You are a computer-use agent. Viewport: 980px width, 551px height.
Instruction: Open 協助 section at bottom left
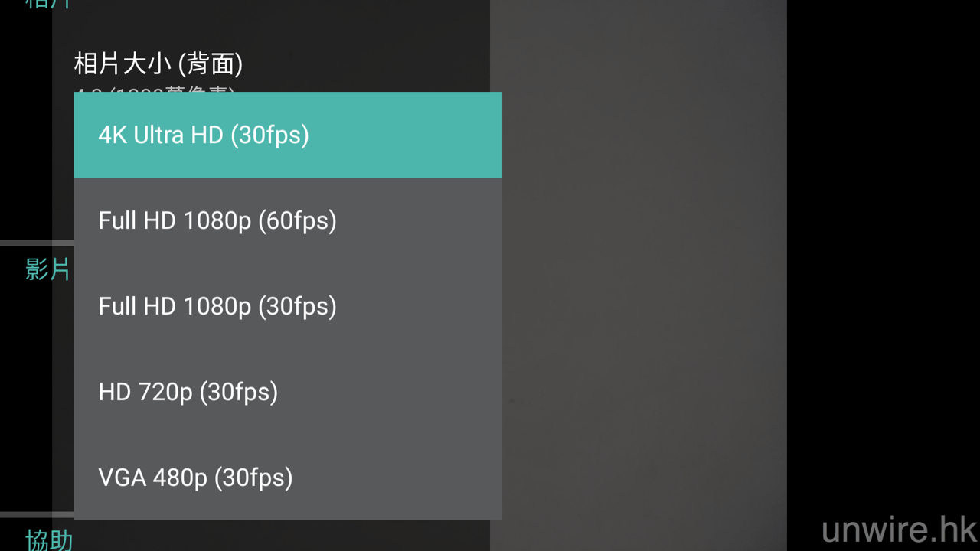point(48,540)
